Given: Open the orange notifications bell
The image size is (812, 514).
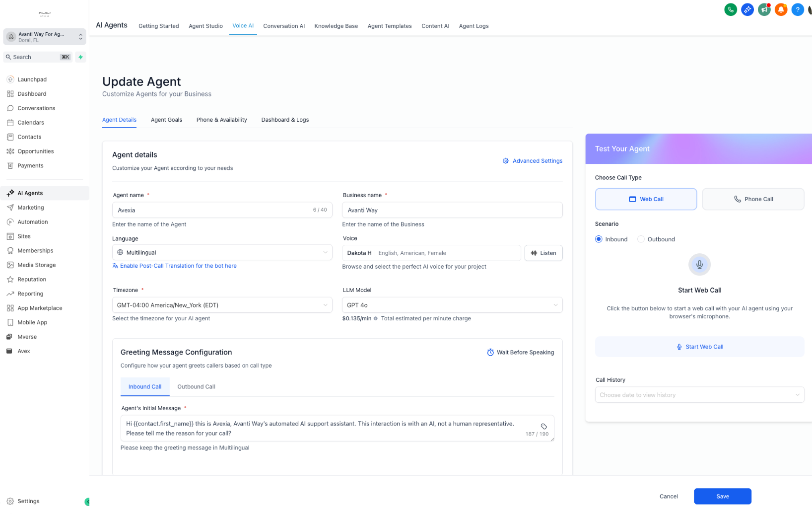Looking at the screenshot, I should 781,9.
